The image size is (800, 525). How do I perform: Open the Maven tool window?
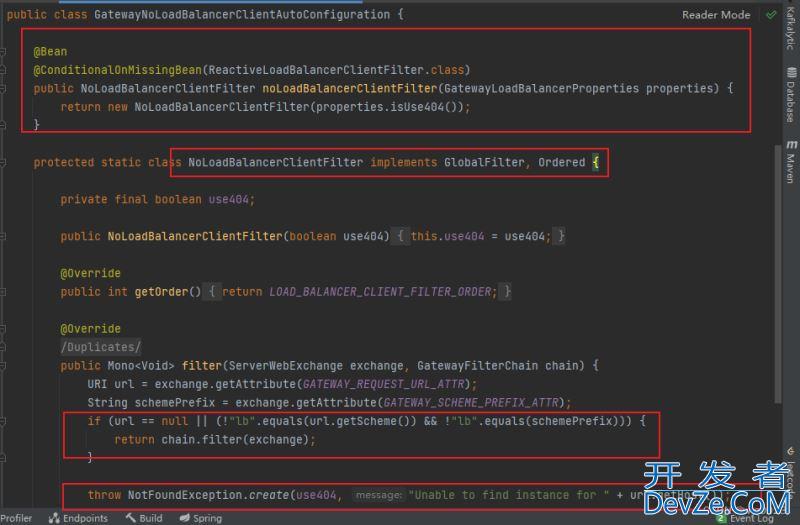click(x=791, y=168)
